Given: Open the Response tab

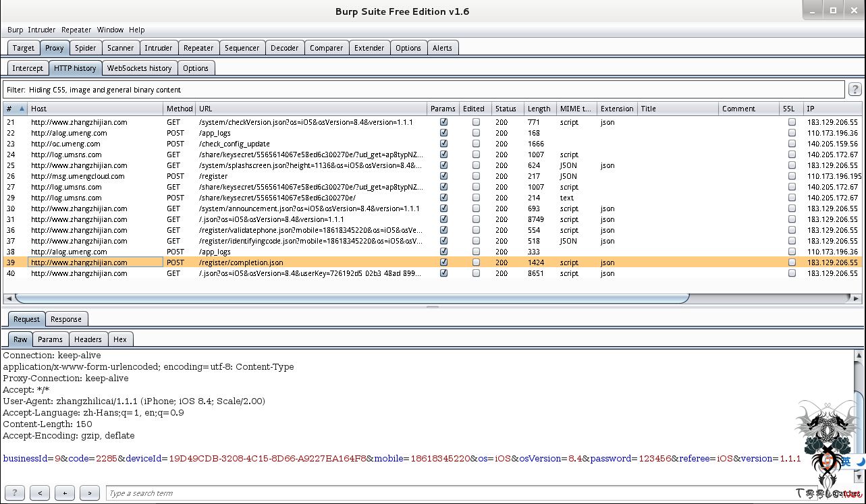Looking at the screenshot, I should [x=66, y=319].
